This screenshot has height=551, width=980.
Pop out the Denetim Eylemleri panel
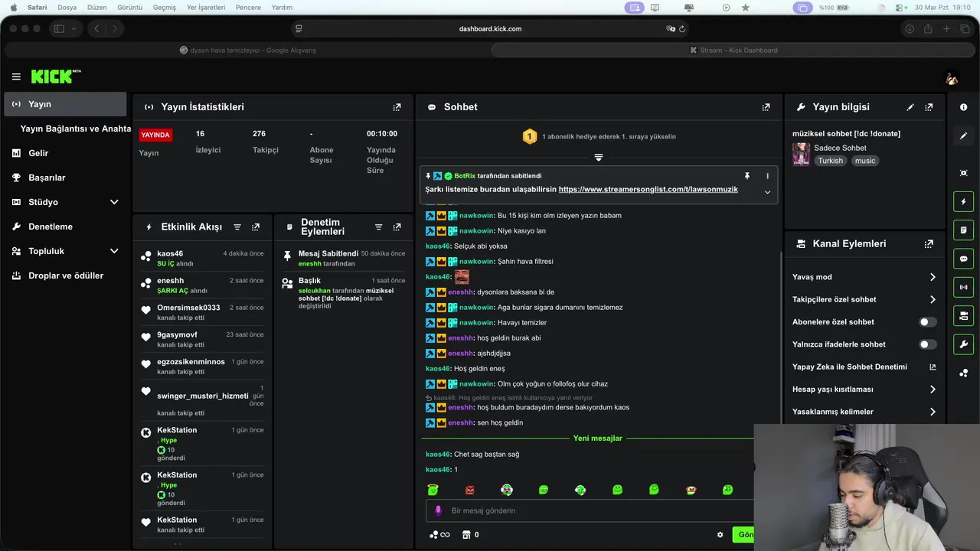(397, 227)
